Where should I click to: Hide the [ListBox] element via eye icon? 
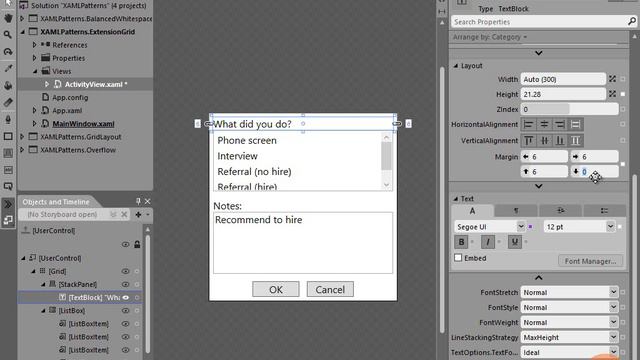coord(125,310)
